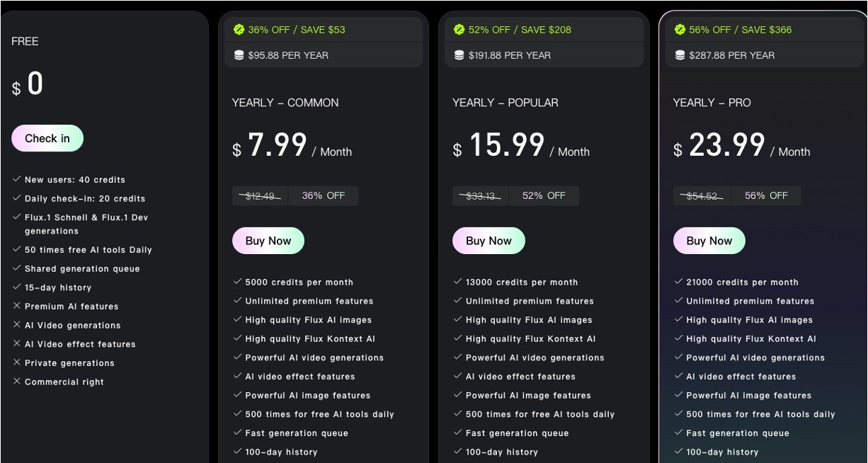Click the $23.99 Pro monthly price

coord(727,146)
